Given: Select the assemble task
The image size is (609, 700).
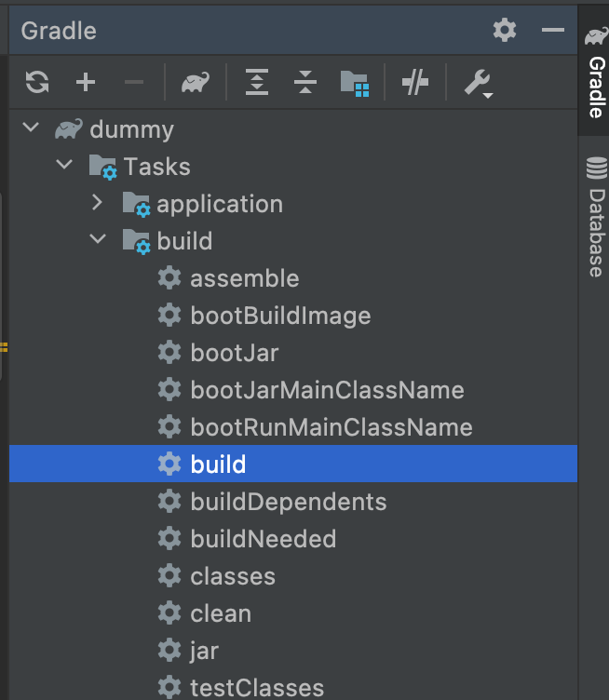Looking at the screenshot, I should pyautogui.click(x=293, y=278).
